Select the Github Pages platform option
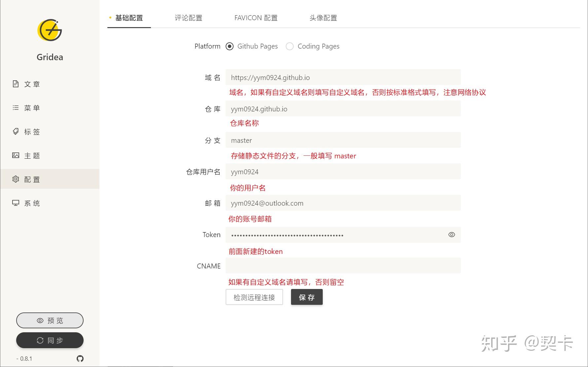 click(x=230, y=46)
